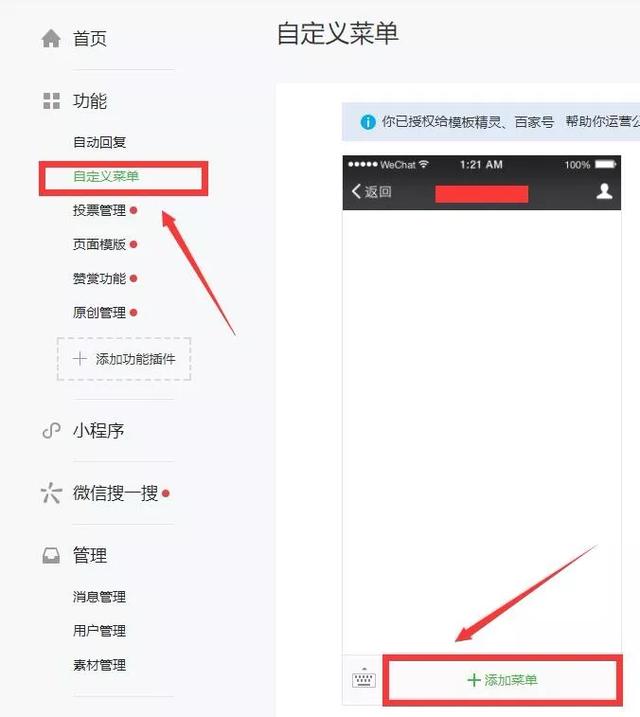The height and width of the screenshot is (717, 640).
Task: Select 自定义菜单 in the sidebar
Action: click(x=106, y=176)
